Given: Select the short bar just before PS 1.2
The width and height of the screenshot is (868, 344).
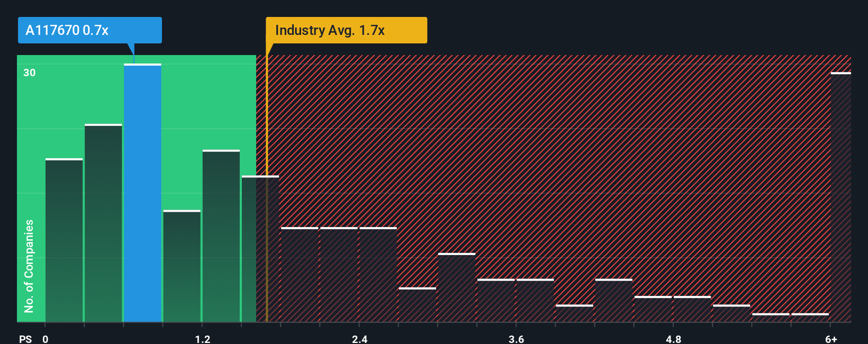Looking at the screenshot, I should tap(182, 266).
